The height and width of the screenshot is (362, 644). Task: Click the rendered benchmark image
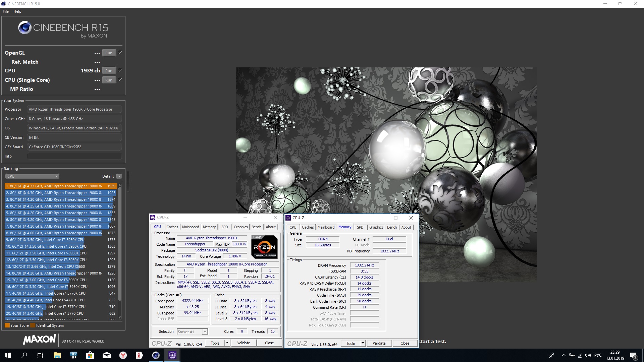386,174
